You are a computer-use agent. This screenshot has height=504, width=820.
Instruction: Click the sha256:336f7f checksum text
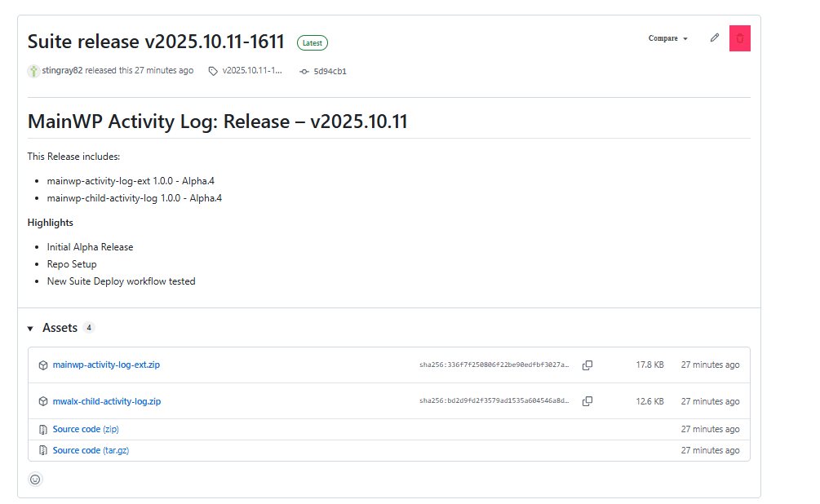pyautogui.click(x=494, y=365)
